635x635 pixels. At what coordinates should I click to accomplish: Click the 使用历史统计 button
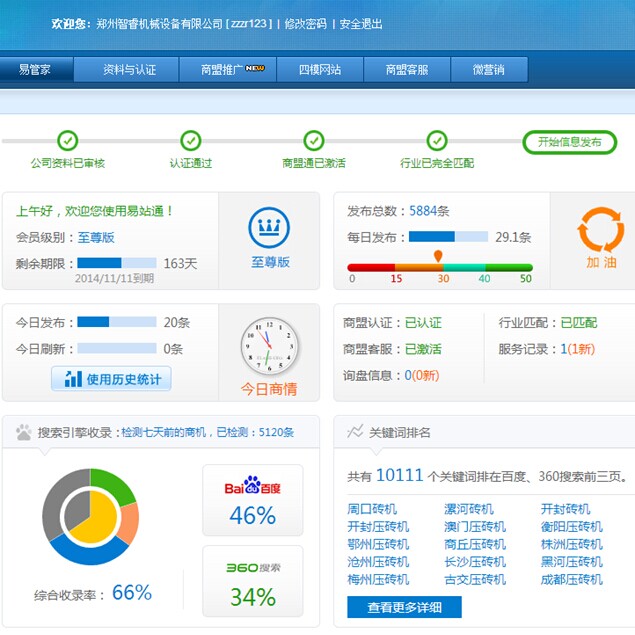(x=111, y=379)
